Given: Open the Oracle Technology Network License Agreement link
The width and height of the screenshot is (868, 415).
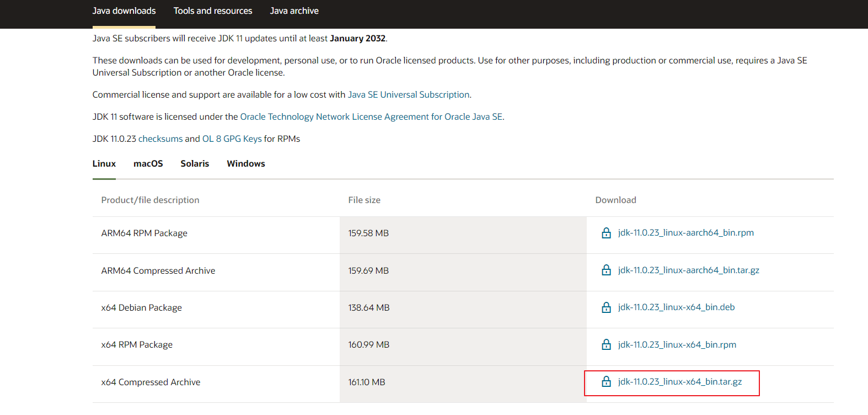Looking at the screenshot, I should coord(371,117).
